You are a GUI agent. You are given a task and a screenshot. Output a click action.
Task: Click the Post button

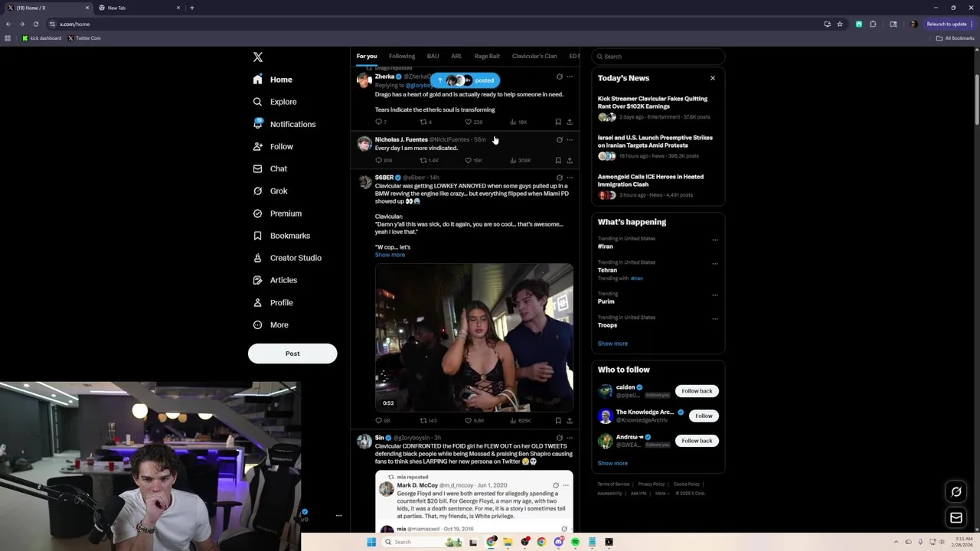point(292,354)
